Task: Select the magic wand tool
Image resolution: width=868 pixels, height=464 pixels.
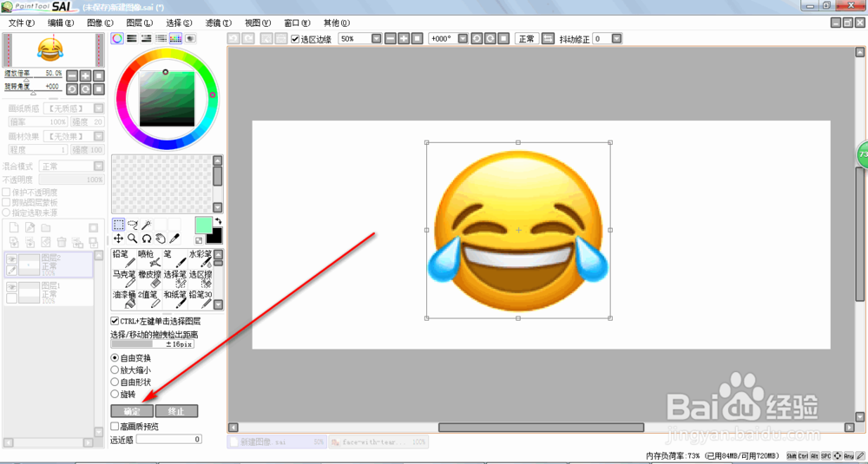Action: tap(146, 224)
